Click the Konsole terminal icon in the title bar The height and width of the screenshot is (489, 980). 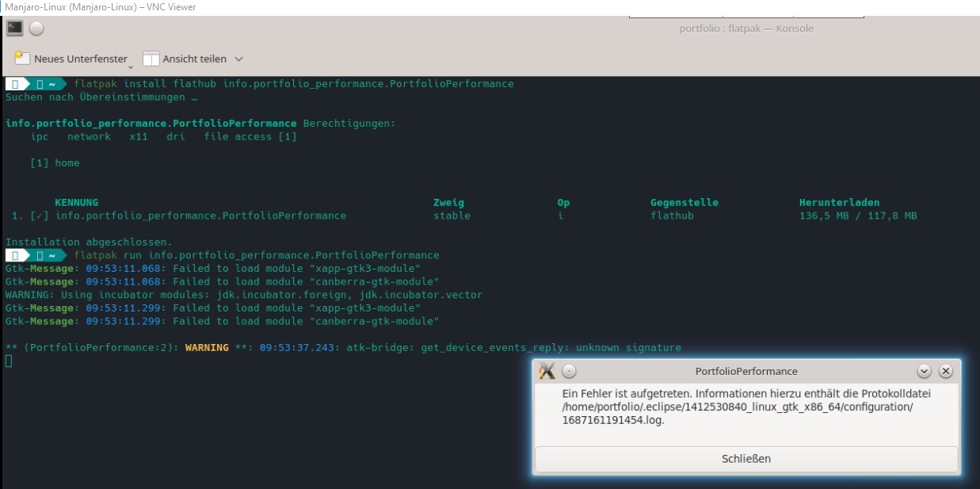pos(14,29)
